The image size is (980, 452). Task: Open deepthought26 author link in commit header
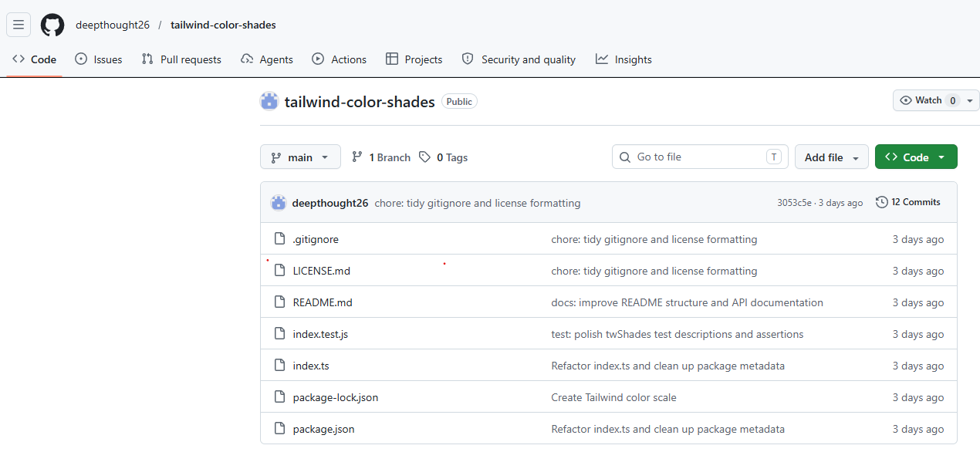pos(330,203)
